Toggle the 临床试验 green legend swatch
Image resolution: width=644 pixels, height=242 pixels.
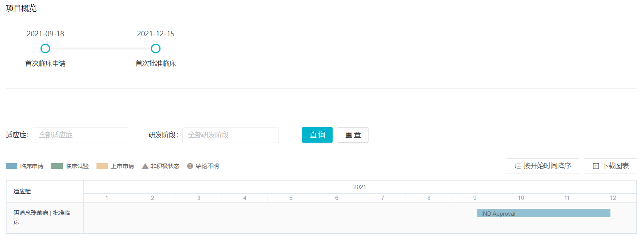57,166
